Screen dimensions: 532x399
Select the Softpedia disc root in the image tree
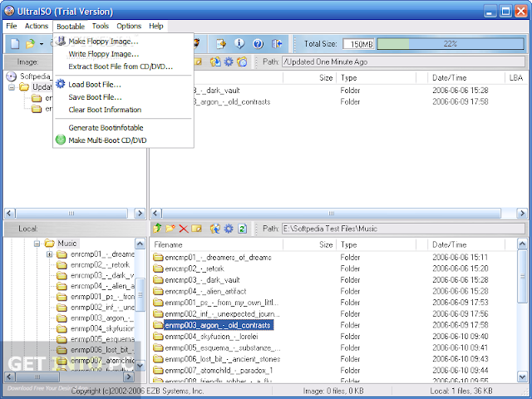[x=29, y=76]
